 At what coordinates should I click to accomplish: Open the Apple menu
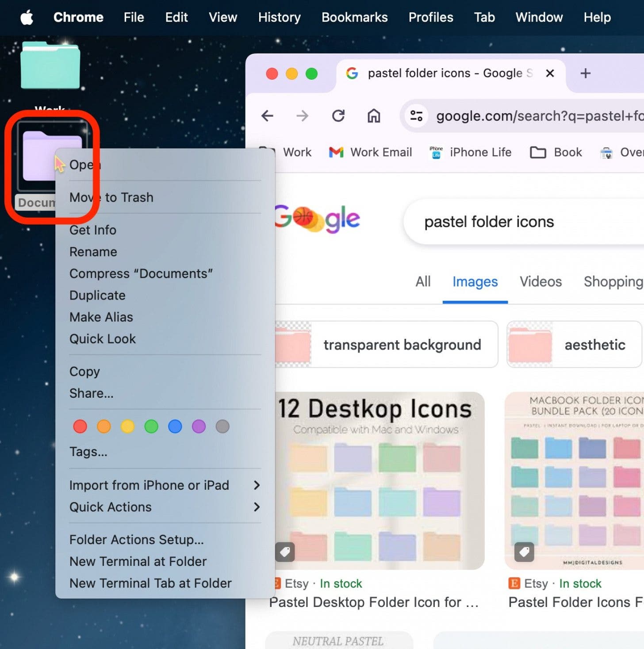(x=27, y=17)
